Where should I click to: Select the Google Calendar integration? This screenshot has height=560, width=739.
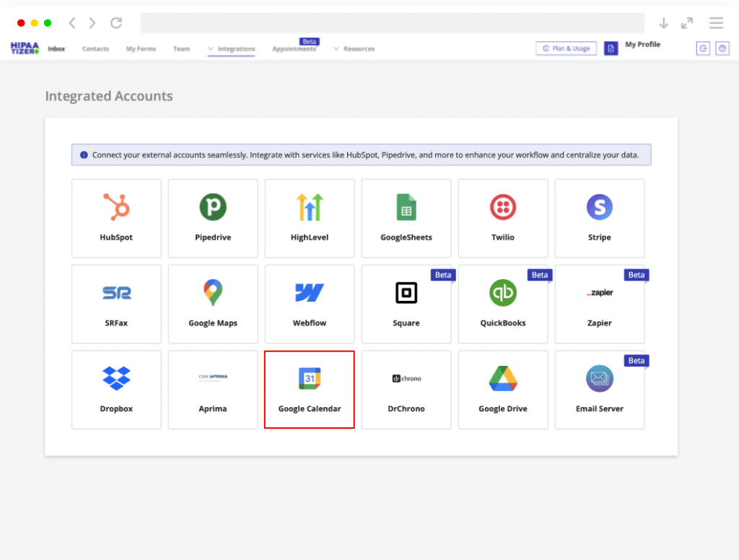[x=310, y=390]
